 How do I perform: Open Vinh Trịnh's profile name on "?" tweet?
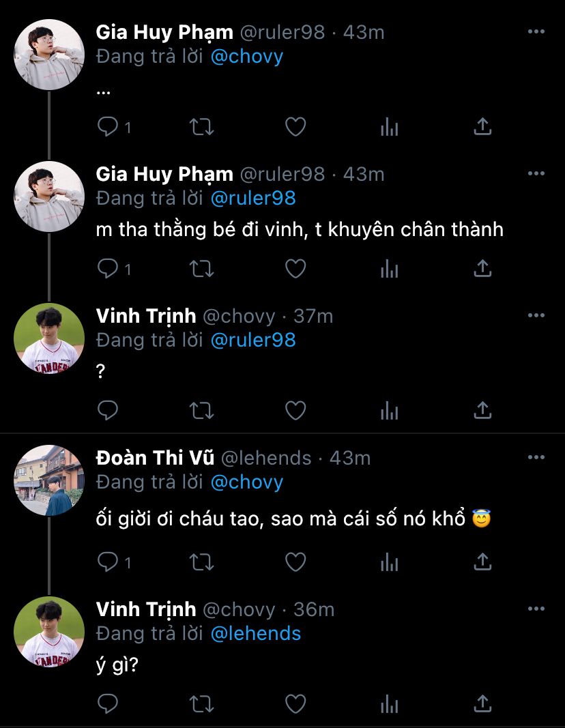click(146, 316)
